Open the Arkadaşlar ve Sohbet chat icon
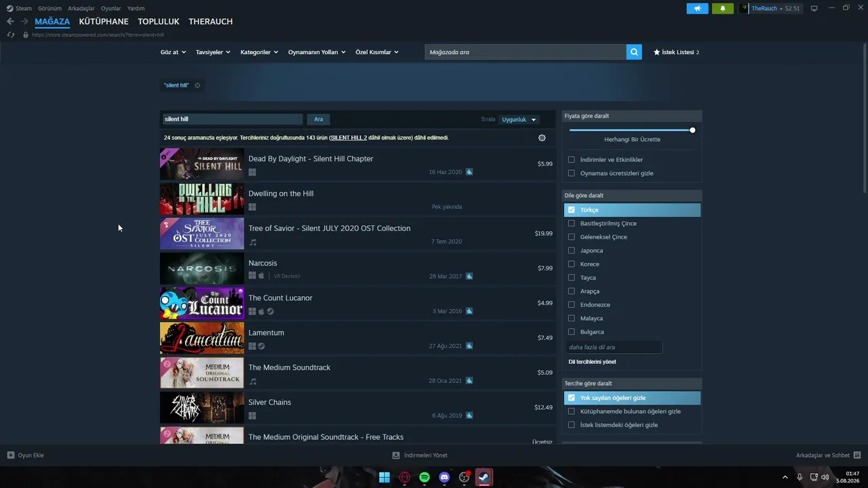 point(857,455)
